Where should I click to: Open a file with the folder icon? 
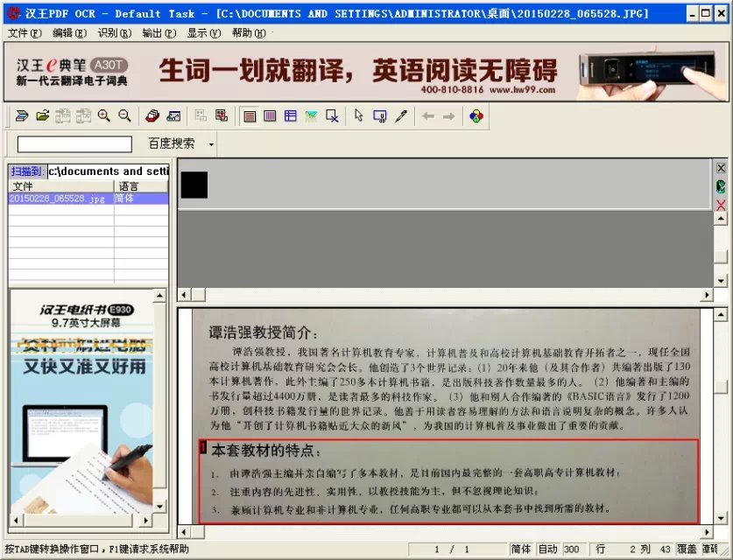pyautogui.click(x=40, y=116)
